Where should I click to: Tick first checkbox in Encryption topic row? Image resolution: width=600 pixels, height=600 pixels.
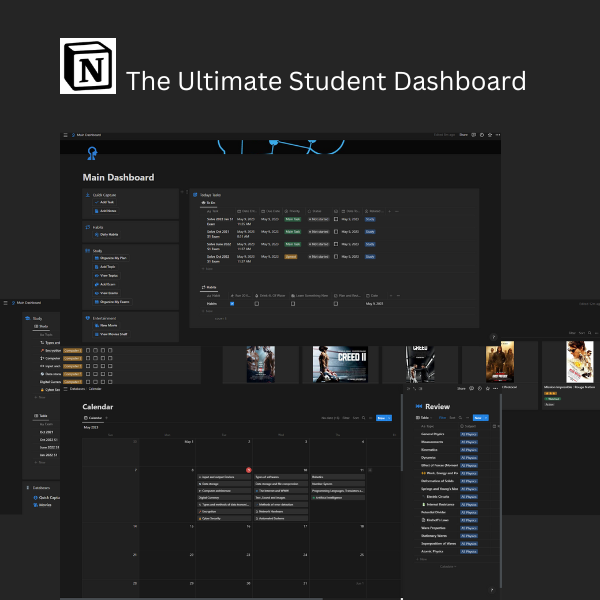point(88,351)
